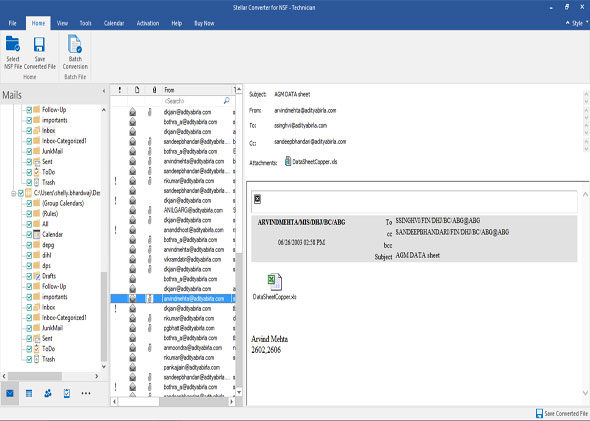590x421 pixels.
Task: Click the envelope icon of the pankajjain mail
Action: 132,368
